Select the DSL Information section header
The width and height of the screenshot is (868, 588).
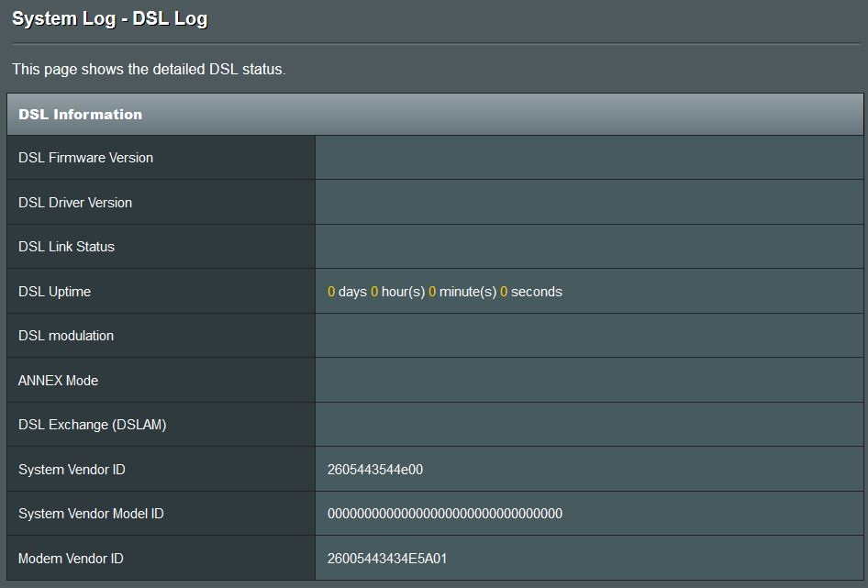[x=78, y=114]
